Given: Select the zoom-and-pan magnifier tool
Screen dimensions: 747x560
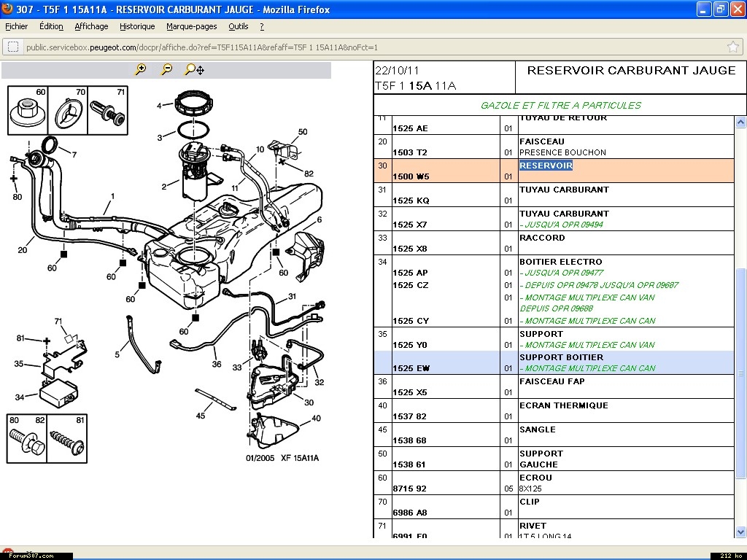Looking at the screenshot, I should tap(194, 69).
